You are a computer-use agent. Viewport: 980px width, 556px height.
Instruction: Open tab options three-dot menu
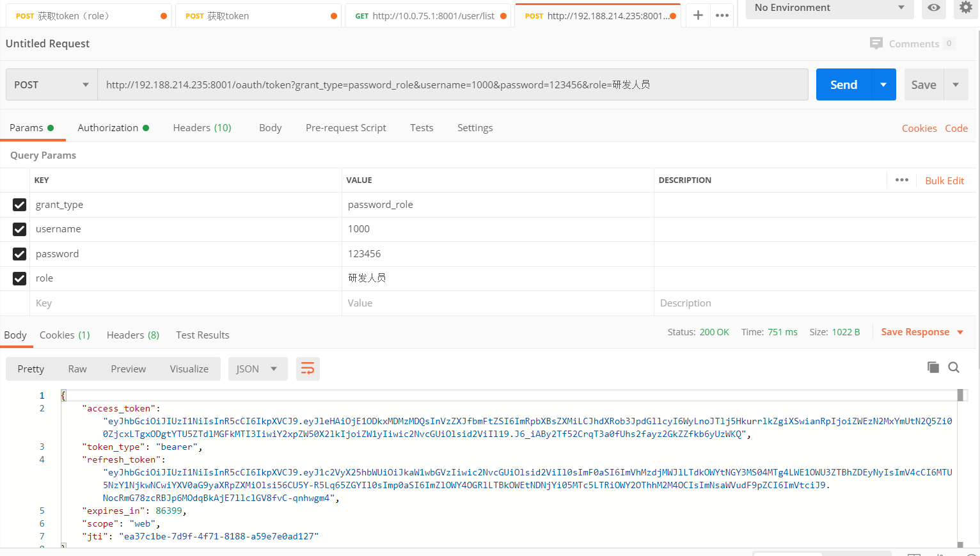[722, 15]
